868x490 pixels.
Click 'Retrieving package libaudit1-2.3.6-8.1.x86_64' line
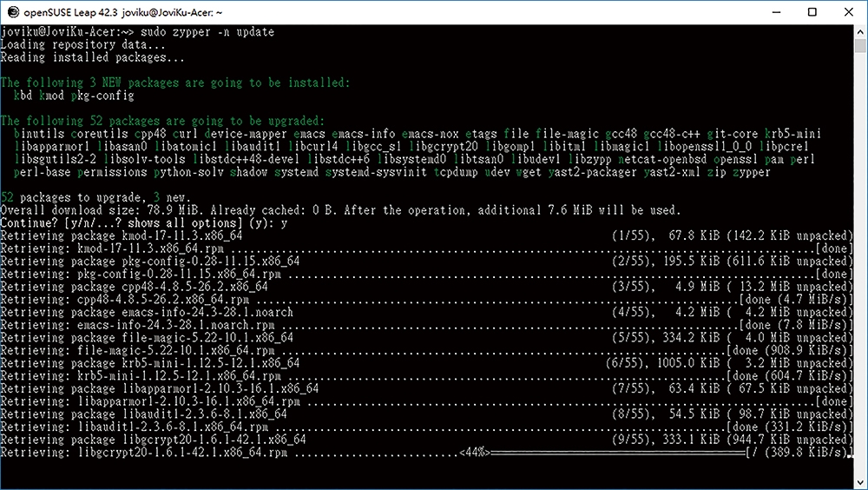pyautogui.click(x=143, y=414)
